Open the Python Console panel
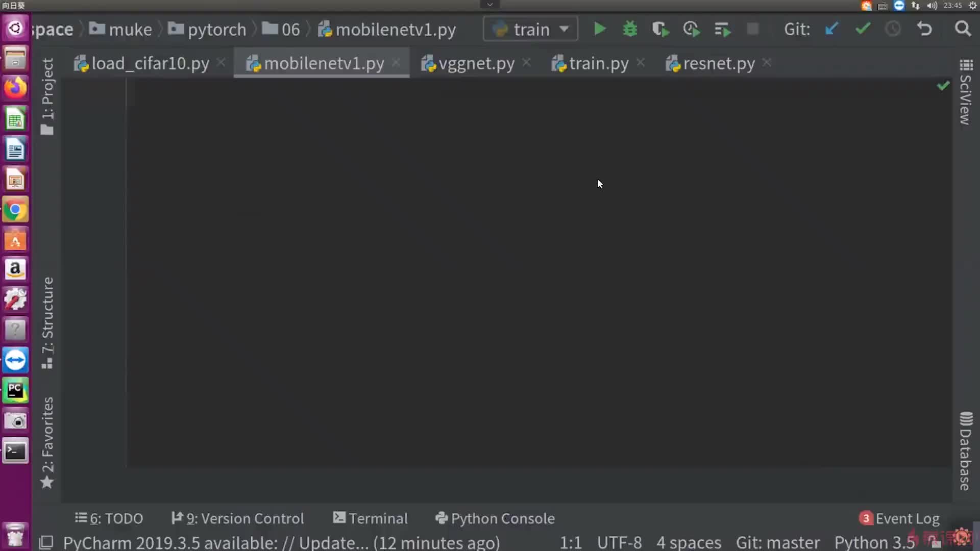Image resolution: width=980 pixels, height=551 pixels. click(x=495, y=518)
